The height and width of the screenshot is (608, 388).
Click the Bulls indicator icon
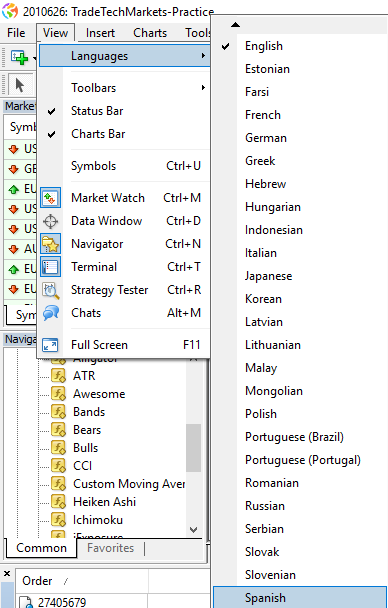coord(59,448)
